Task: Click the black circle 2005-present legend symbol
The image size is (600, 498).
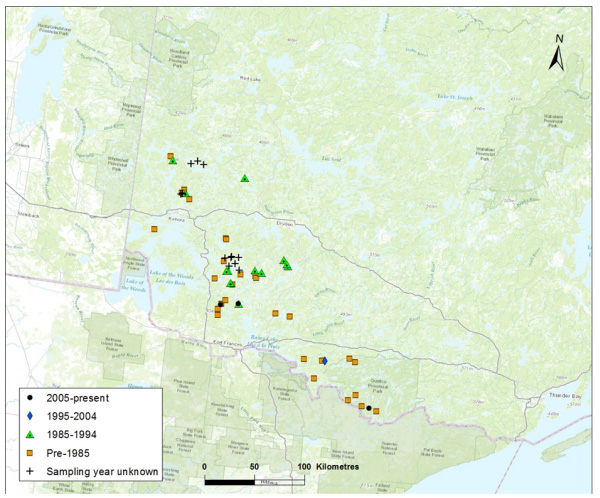Action: [31, 398]
